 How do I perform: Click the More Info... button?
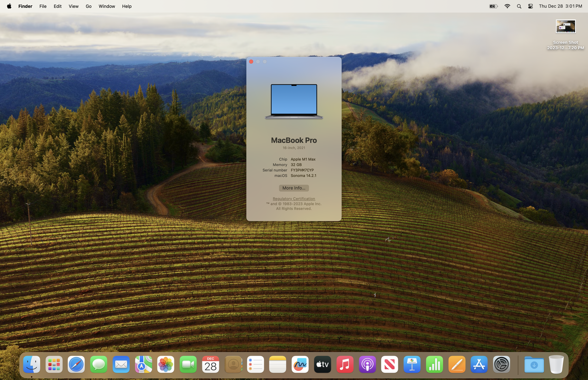coord(294,188)
